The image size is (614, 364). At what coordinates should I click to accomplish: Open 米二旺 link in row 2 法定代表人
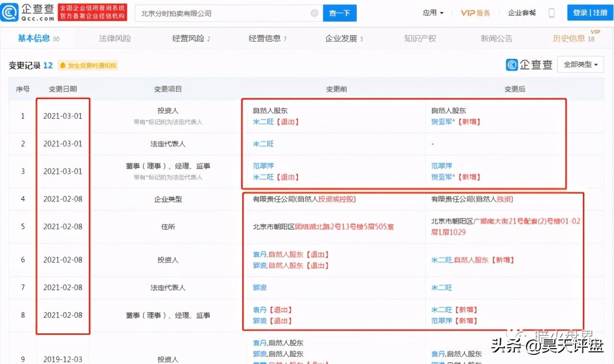(263, 144)
